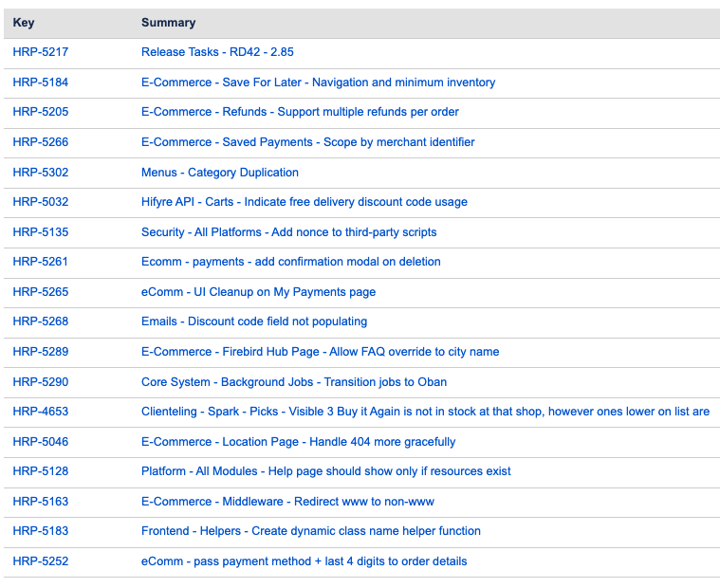
Task: Open the Release Tasks RD42 2.85 summary
Action: (217, 52)
